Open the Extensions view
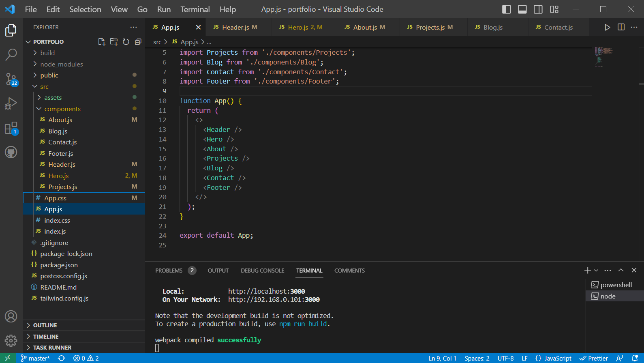Image resolution: width=644 pixels, height=363 pixels. 11,129
